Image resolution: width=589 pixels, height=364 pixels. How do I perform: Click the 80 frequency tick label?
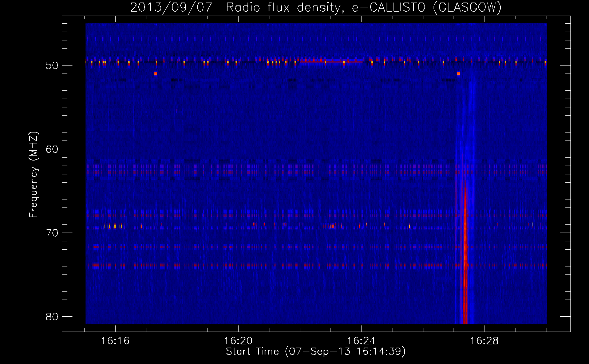[x=52, y=317]
